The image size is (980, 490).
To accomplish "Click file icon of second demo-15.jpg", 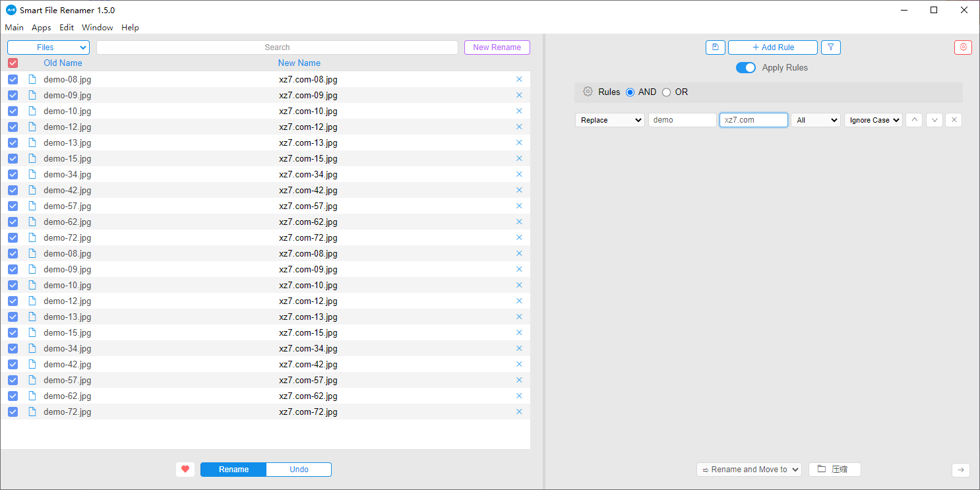I will [32, 332].
